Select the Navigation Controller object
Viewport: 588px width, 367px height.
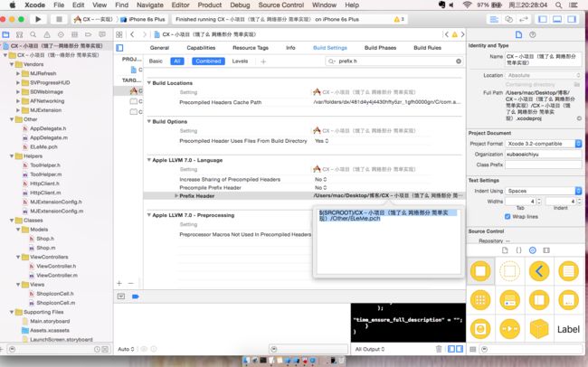[539, 270]
